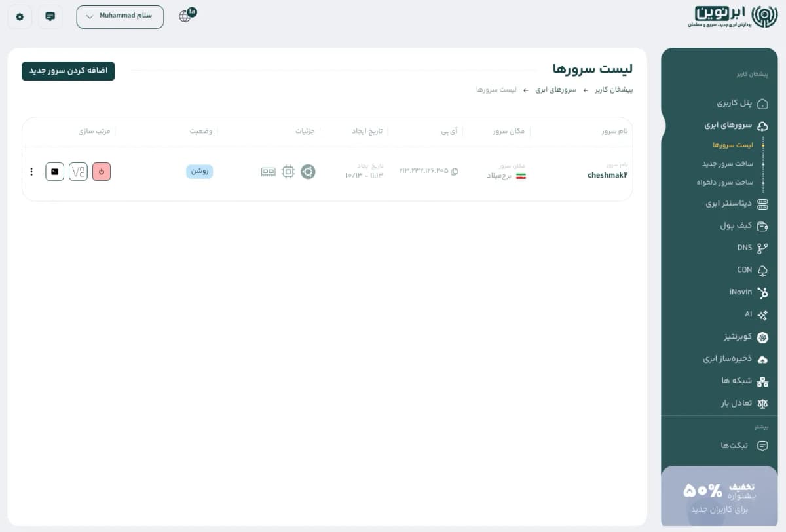Select the CDN icon in the sidebar
Viewport: 786px width, 532px height.
(x=761, y=270)
